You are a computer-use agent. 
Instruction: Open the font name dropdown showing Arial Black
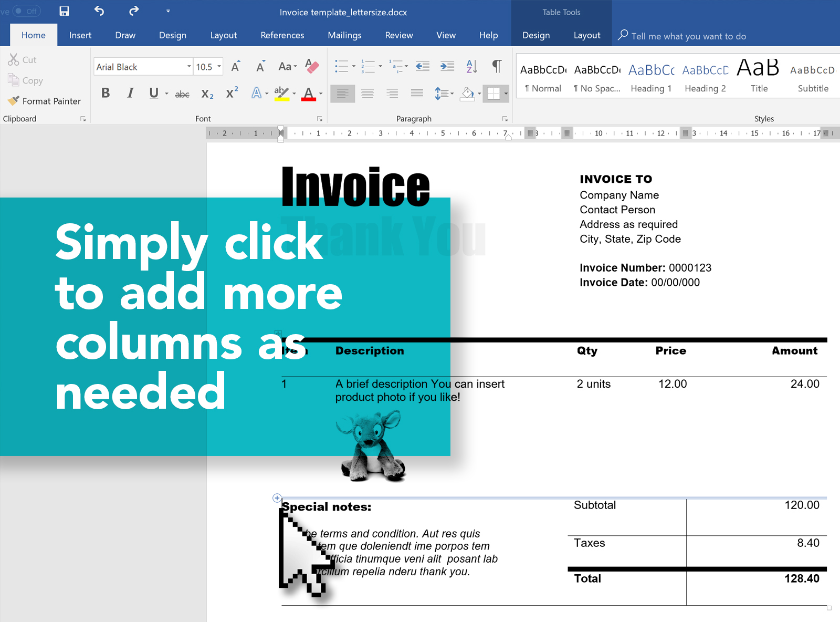[189, 67]
